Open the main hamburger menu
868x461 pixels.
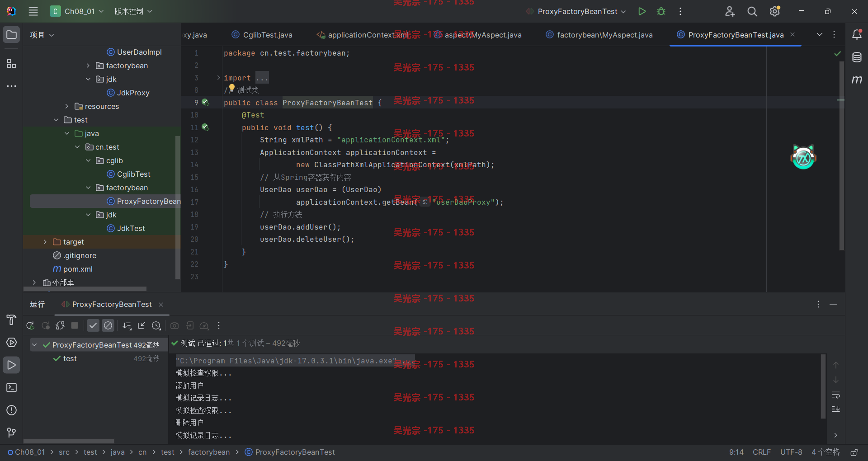click(x=33, y=11)
